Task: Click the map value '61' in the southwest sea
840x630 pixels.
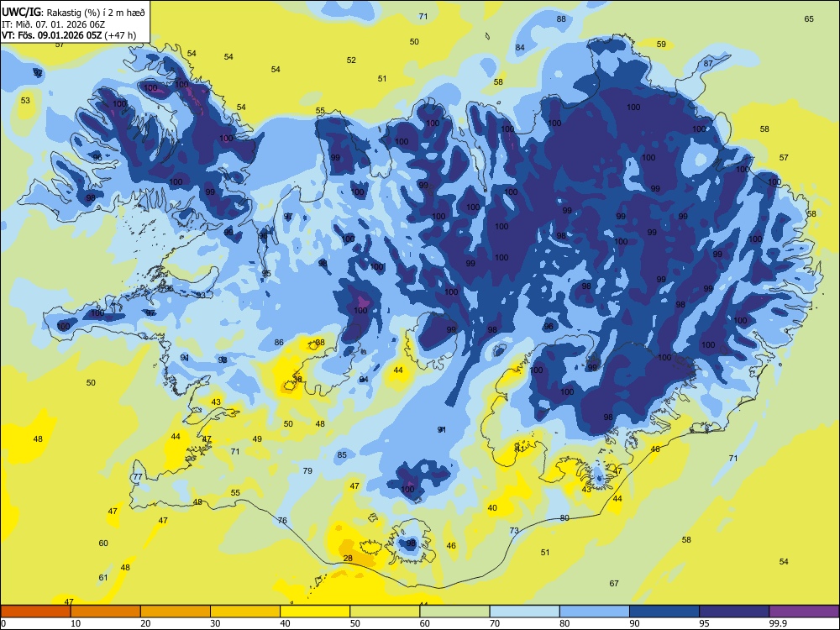Action: point(102,578)
